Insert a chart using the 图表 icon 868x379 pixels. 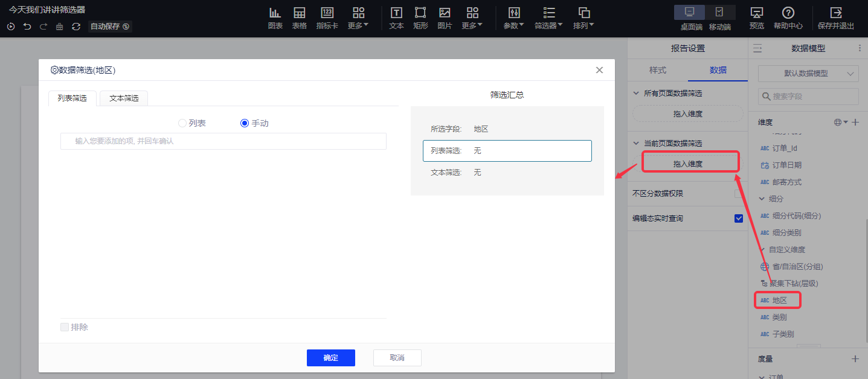coord(275,13)
